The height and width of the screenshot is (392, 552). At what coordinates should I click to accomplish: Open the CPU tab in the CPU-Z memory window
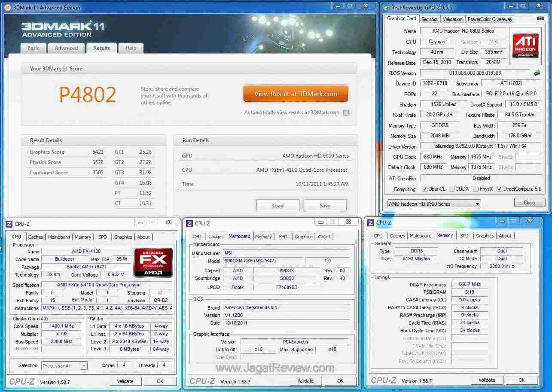378,236
